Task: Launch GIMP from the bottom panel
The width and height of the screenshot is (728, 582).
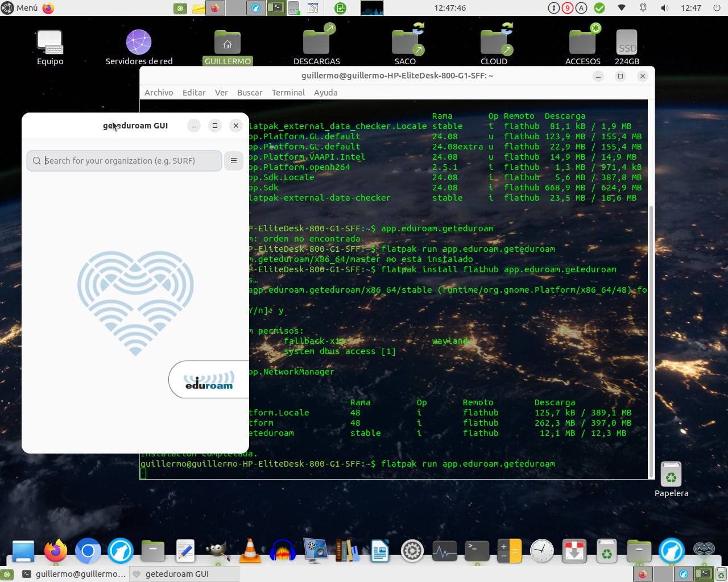Action: (x=217, y=551)
